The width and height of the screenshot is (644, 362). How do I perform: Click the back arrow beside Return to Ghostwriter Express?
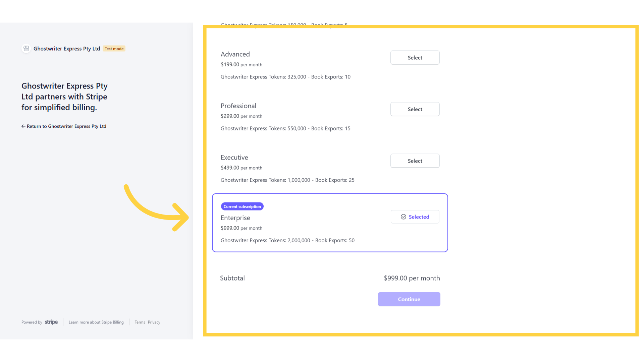23,126
